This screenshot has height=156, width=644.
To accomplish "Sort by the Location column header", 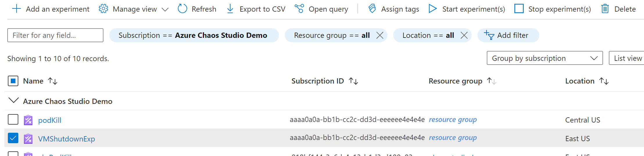I will click(580, 81).
